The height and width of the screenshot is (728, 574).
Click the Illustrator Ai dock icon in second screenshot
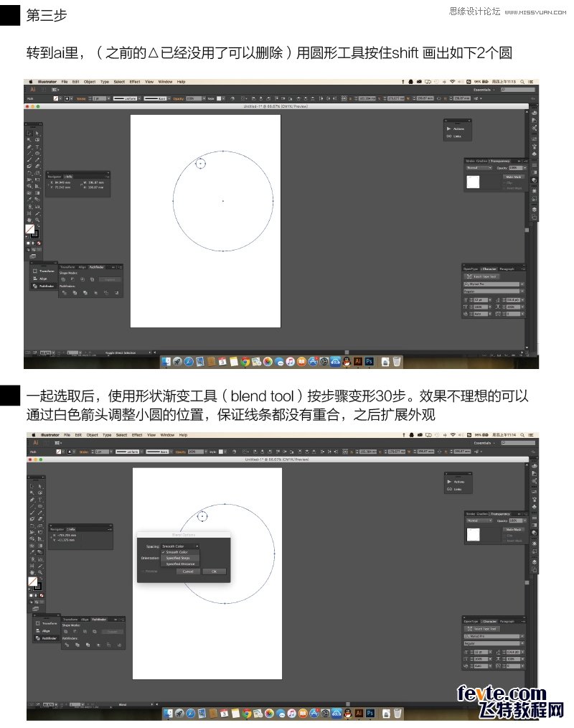pos(359,713)
